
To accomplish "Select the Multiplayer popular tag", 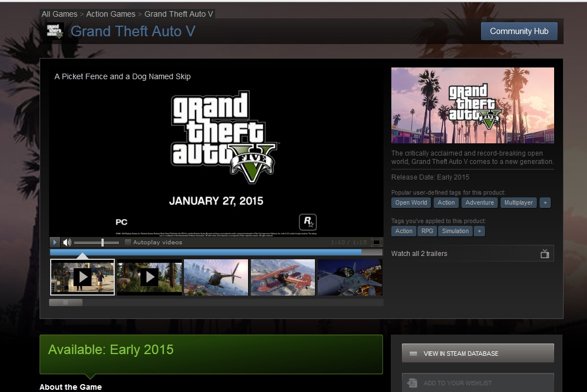I will point(518,202).
